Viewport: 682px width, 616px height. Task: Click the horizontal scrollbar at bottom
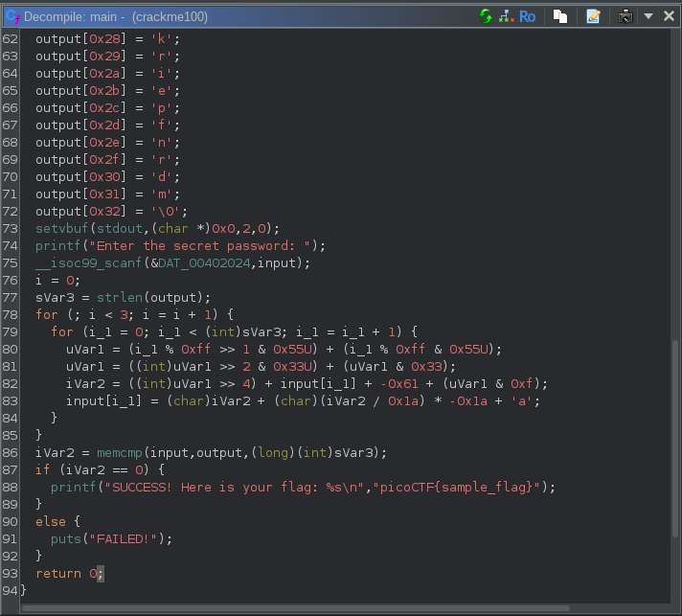296,607
